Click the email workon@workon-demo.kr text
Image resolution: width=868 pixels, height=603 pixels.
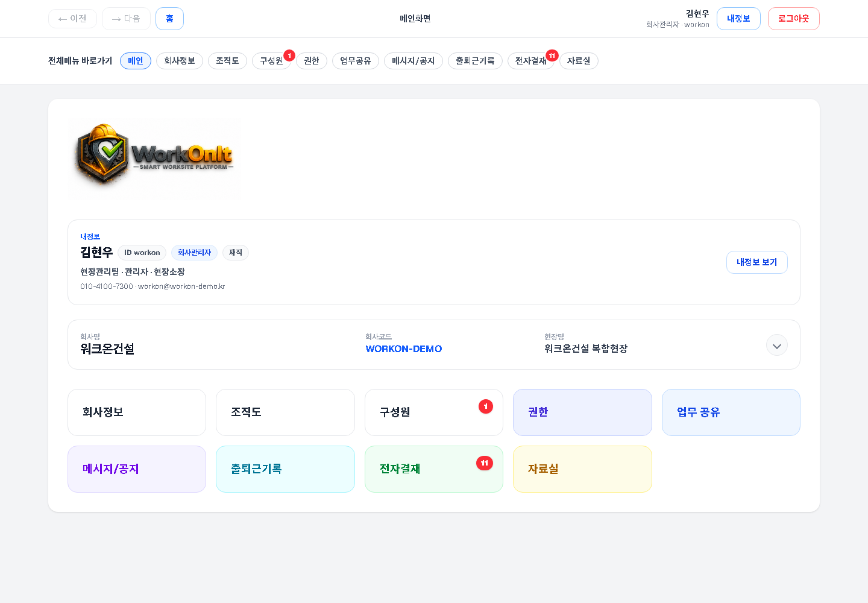(181, 286)
